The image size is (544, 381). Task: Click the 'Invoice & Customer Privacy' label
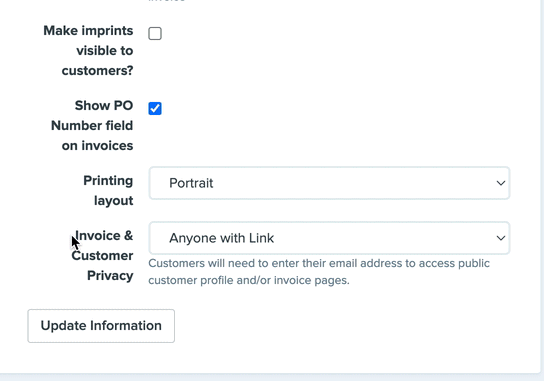tap(102, 256)
